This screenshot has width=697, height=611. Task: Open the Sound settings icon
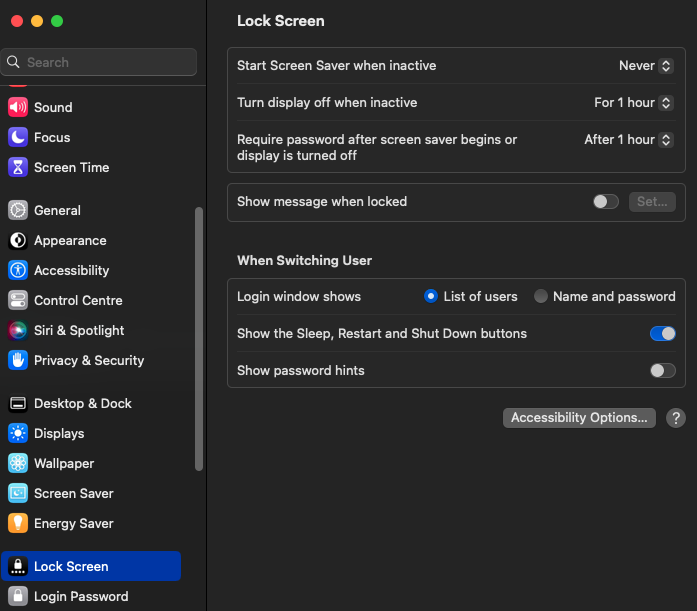point(18,107)
